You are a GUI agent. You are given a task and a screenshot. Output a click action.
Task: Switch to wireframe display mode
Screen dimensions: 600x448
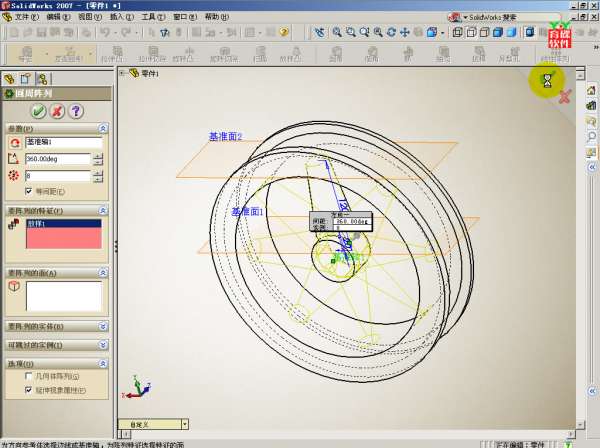click(x=456, y=32)
